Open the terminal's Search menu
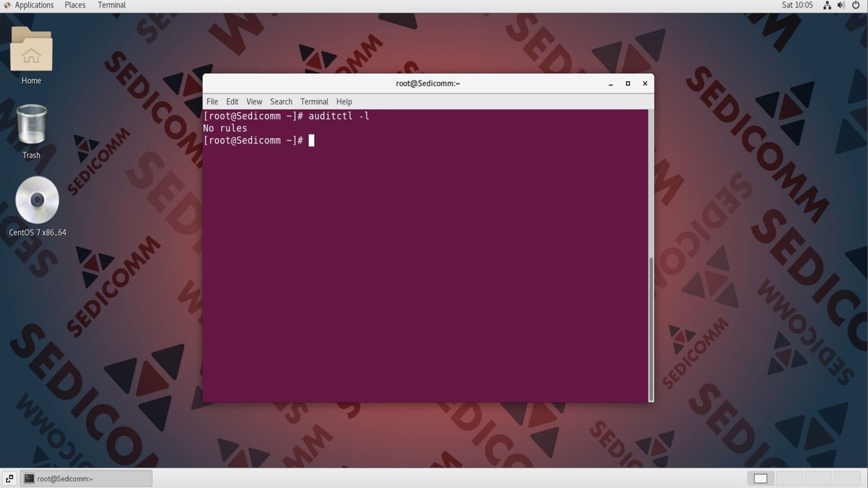This screenshot has height=488, width=868. click(x=281, y=102)
